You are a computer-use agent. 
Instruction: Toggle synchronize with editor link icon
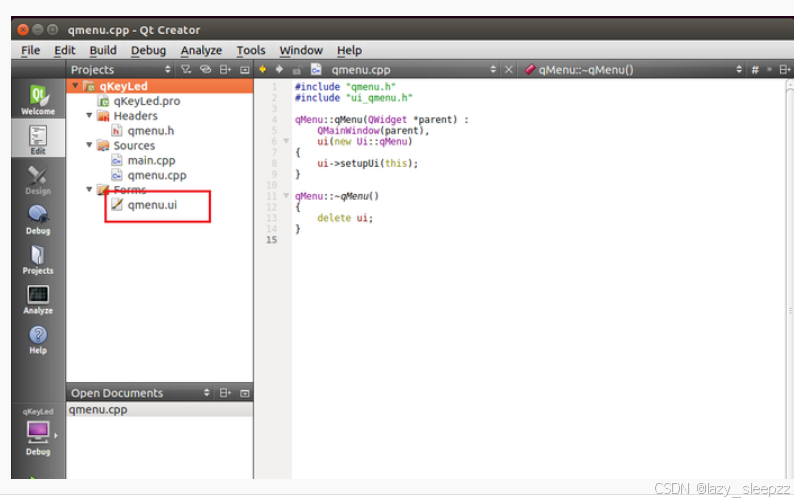[x=205, y=69]
